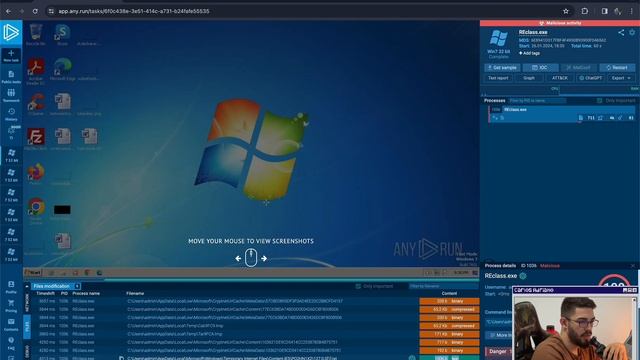Screen dimensions: 640x360
Task: Click the Skype icon on the VM desktop
Action: coord(62,34)
